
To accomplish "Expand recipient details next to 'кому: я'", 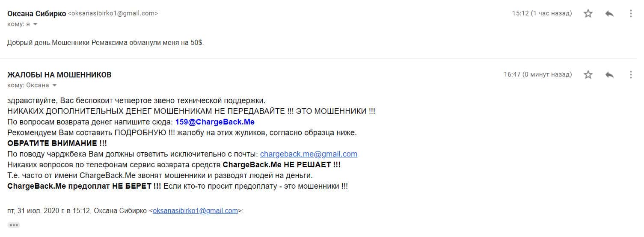I will [x=35, y=24].
